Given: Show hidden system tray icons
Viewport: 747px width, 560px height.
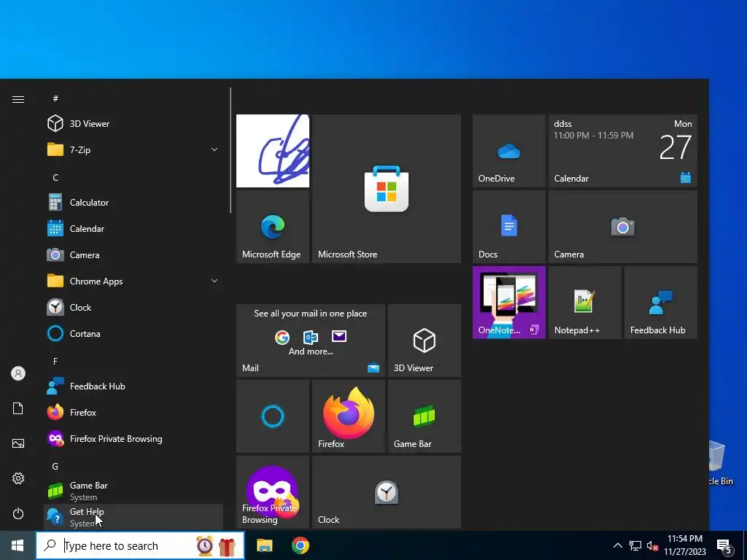Looking at the screenshot, I should pyautogui.click(x=617, y=545).
